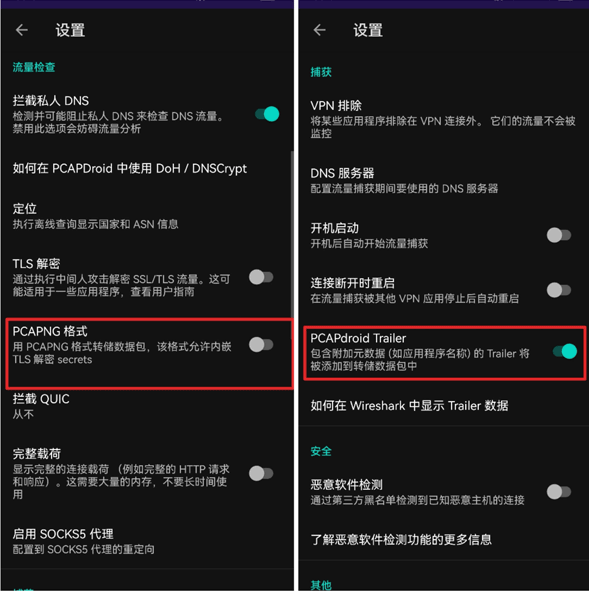This screenshot has height=591, width=589.
Task: Turn off PCAPdroid Trailer toggle
Action: click(565, 351)
